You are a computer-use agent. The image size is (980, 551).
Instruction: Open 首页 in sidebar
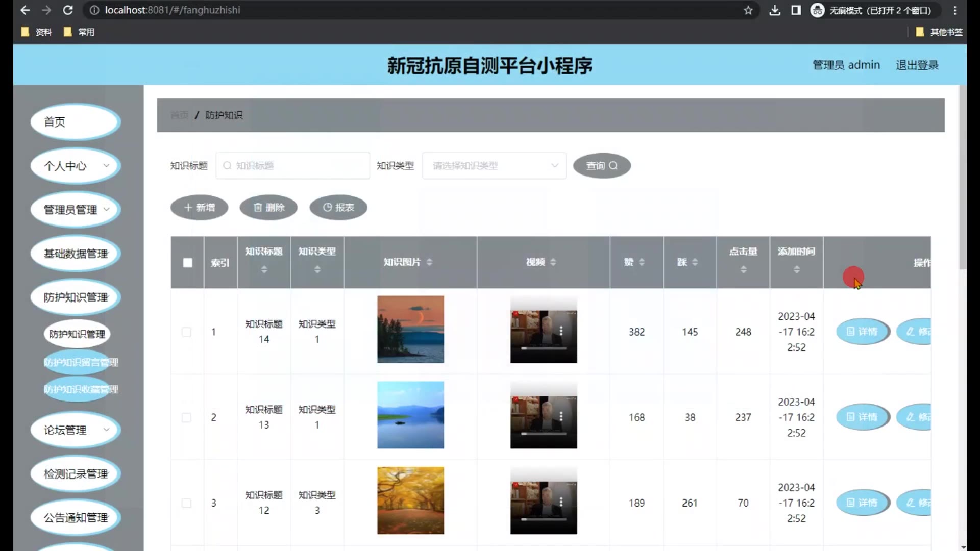click(x=76, y=122)
